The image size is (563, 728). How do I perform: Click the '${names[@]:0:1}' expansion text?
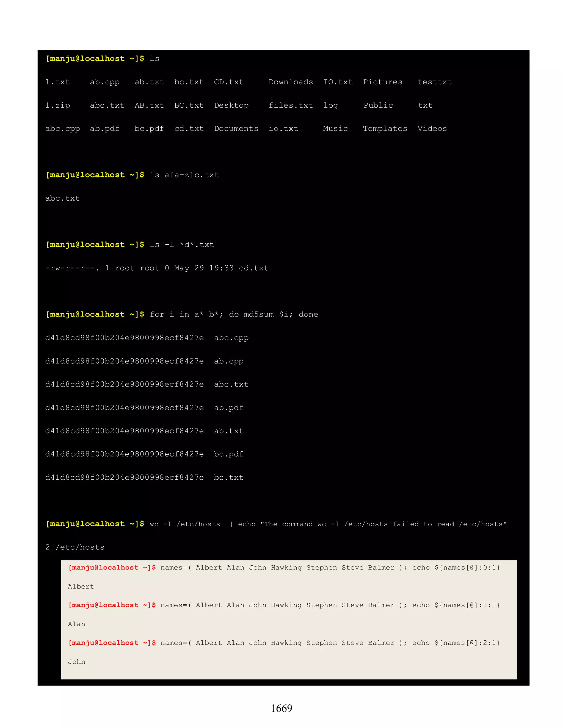[x=467, y=568]
